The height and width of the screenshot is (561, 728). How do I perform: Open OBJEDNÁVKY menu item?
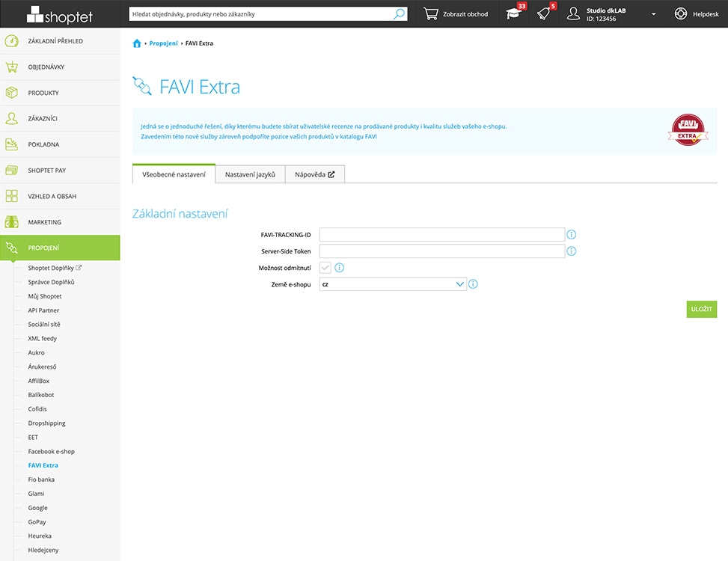click(x=60, y=67)
